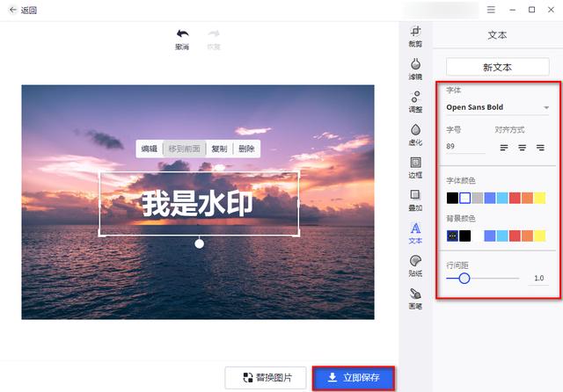Select yellow background color swatch

coord(539,236)
